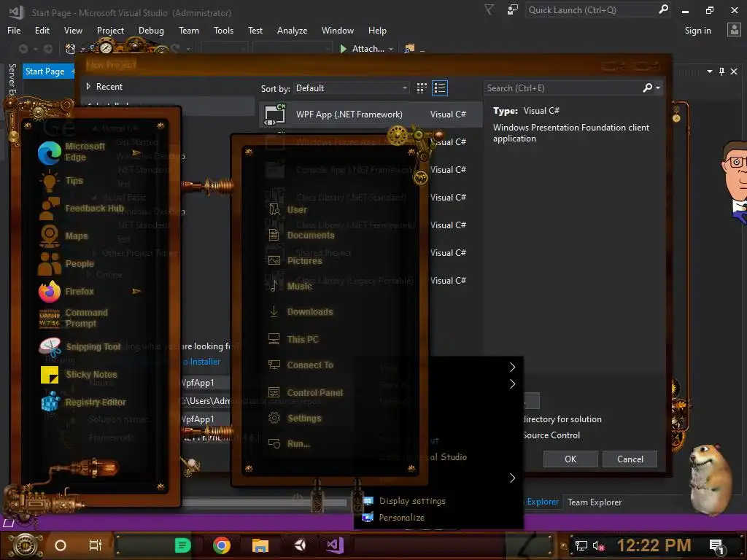Open Documents in the start menu places
The height and width of the screenshot is (560, 747).
301,236
